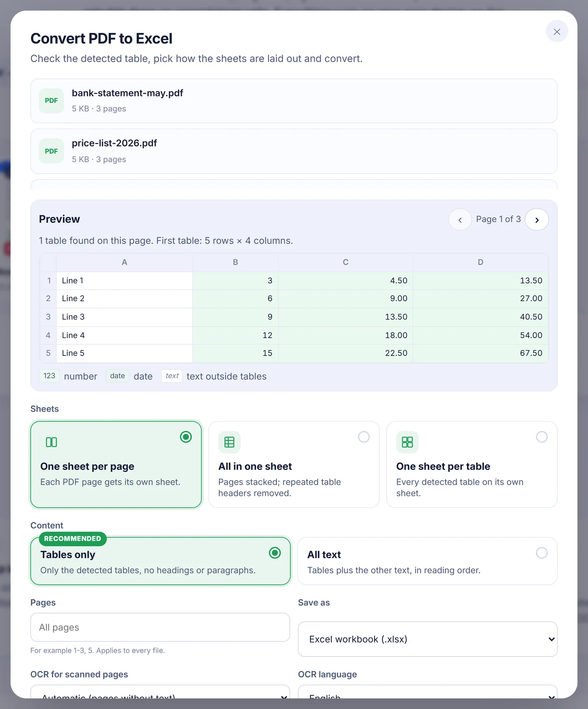Click the PDF icon for bank-statement-may.pdf
The height and width of the screenshot is (709, 588).
tap(51, 101)
